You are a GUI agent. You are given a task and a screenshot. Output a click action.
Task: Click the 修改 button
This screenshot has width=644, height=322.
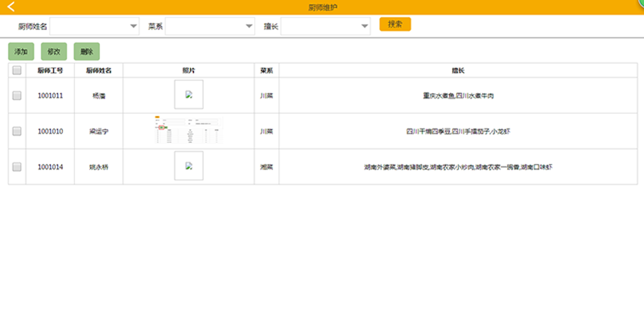coord(54,52)
